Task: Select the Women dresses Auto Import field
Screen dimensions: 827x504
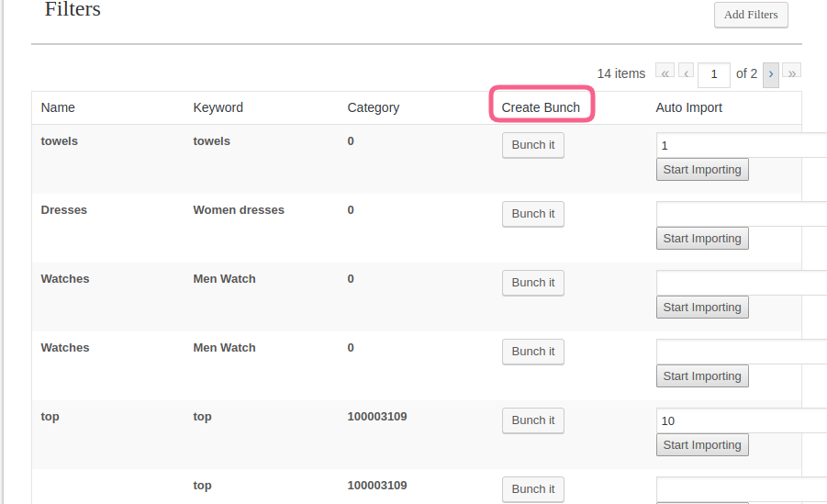Action: pos(741,214)
